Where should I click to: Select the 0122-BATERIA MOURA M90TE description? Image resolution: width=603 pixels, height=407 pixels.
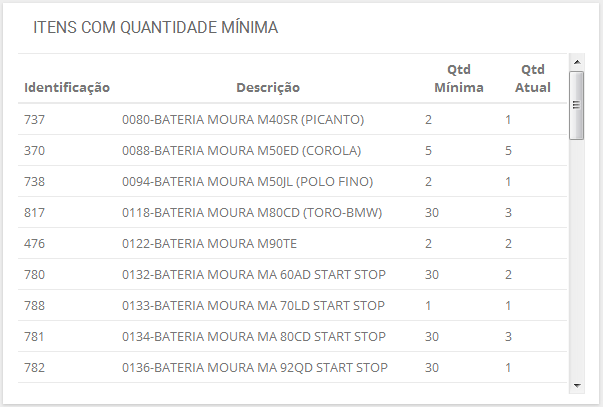point(209,244)
